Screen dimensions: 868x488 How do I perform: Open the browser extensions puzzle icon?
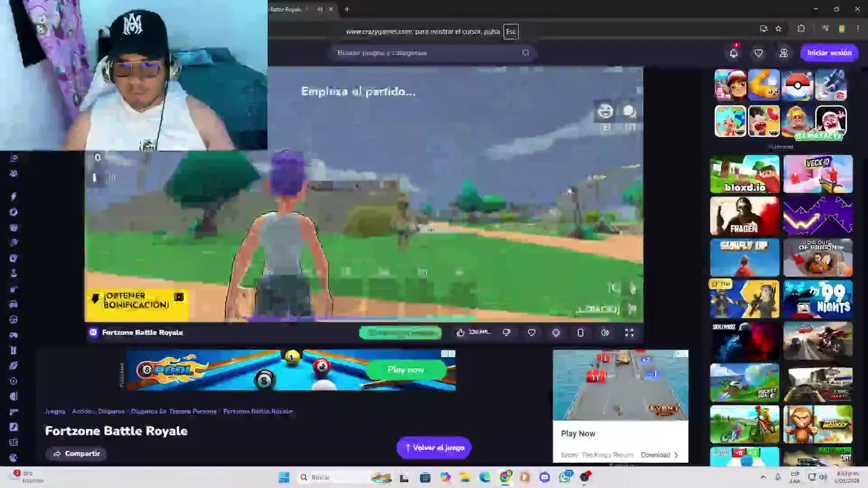[801, 28]
